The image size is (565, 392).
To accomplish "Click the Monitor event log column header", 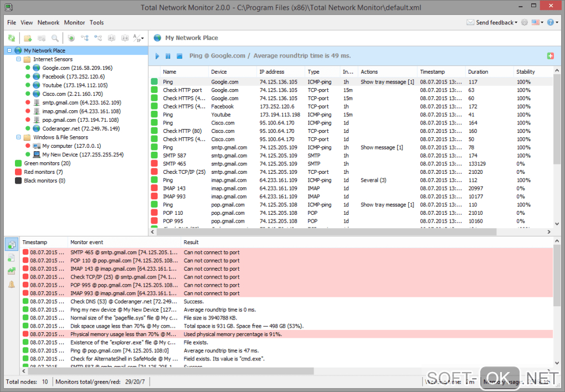I will point(124,243).
